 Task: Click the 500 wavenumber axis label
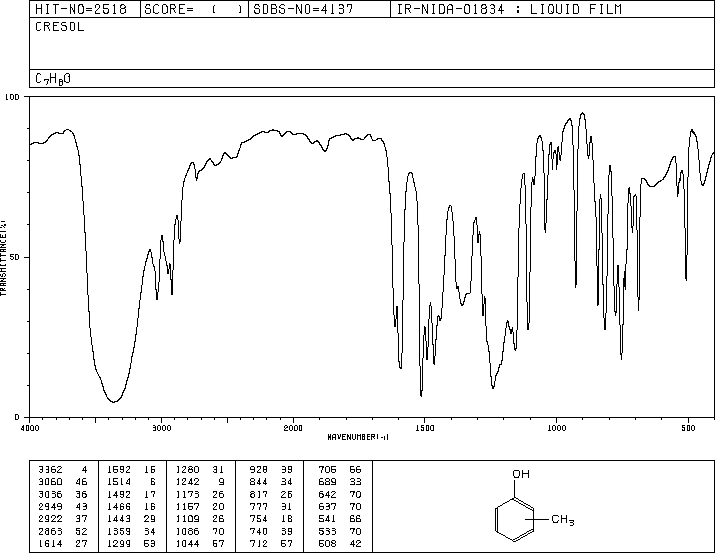(x=688, y=428)
